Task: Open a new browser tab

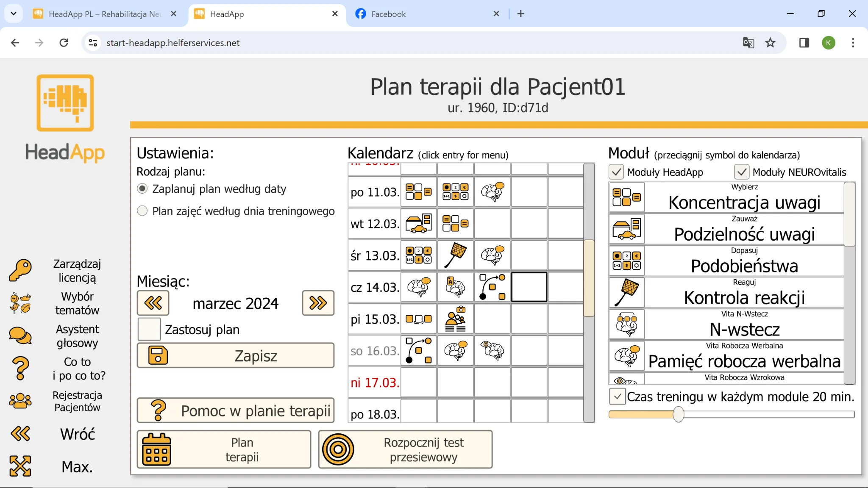Action: [521, 14]
